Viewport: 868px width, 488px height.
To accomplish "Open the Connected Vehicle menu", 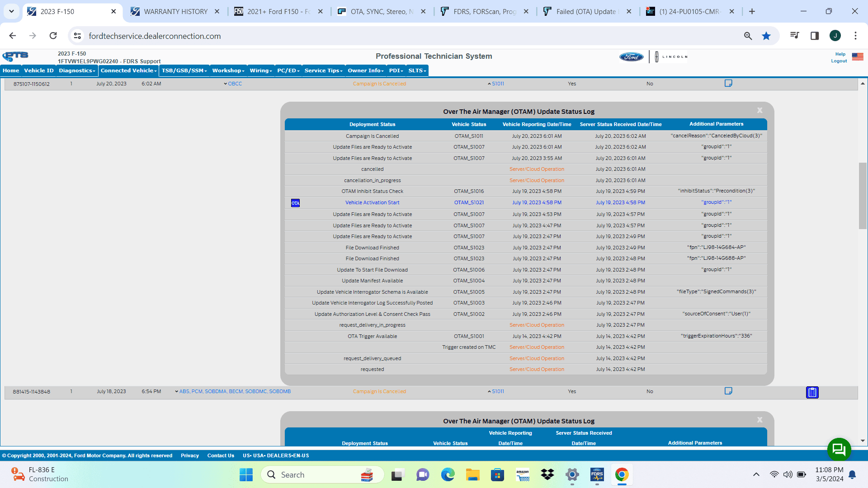I will (x=128, y=70).
